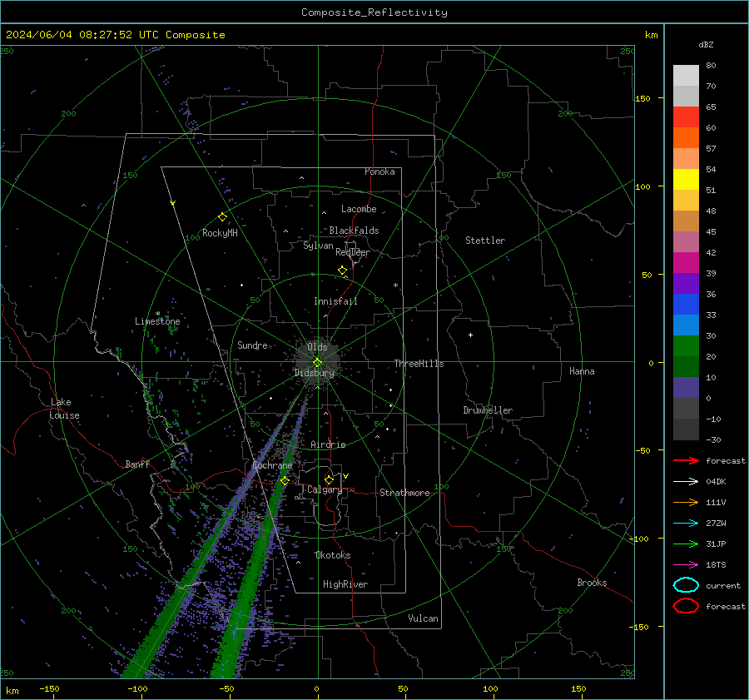
Task: Click the red forecast arrow in legend
Action: 686,460
